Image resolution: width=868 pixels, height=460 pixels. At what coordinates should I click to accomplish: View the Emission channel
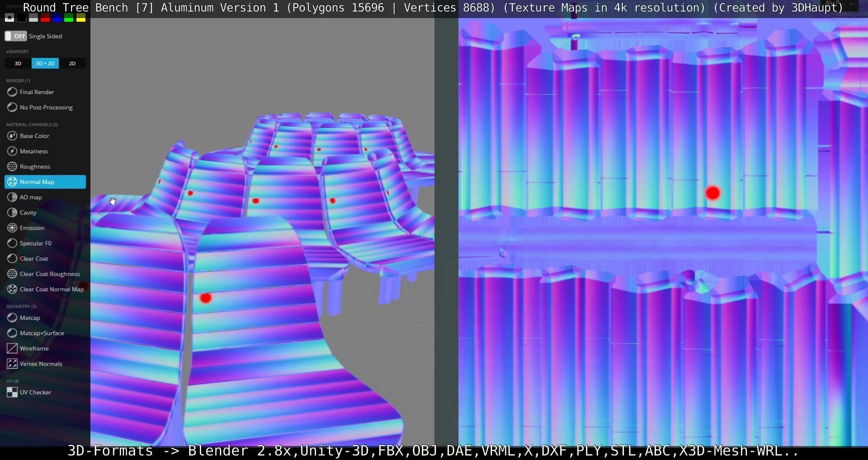point(32,228)
